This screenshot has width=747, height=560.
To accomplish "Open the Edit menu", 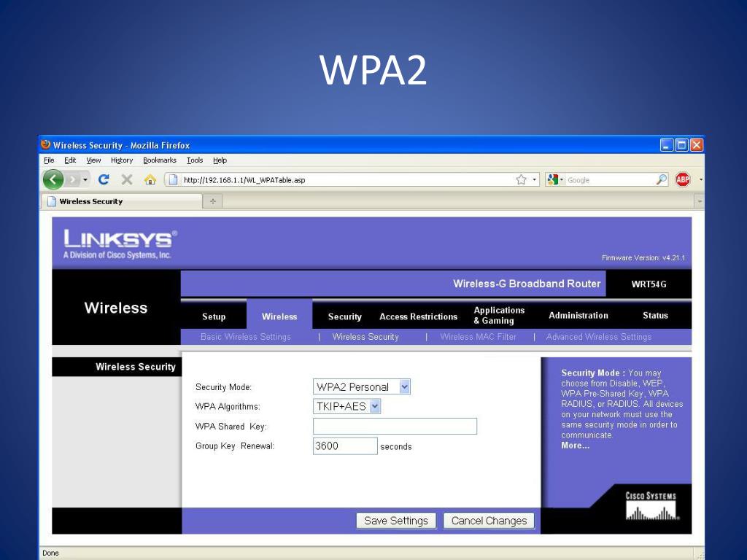I will pos(70,160).
